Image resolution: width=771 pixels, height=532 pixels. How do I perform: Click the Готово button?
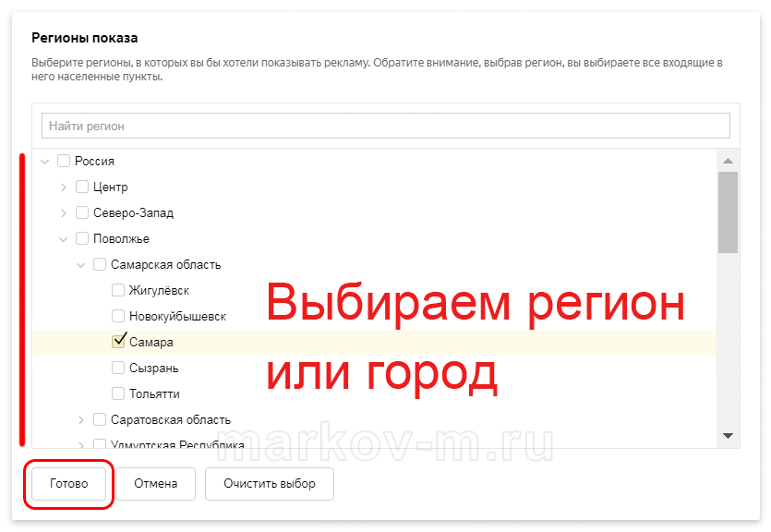tap(69, 484)
